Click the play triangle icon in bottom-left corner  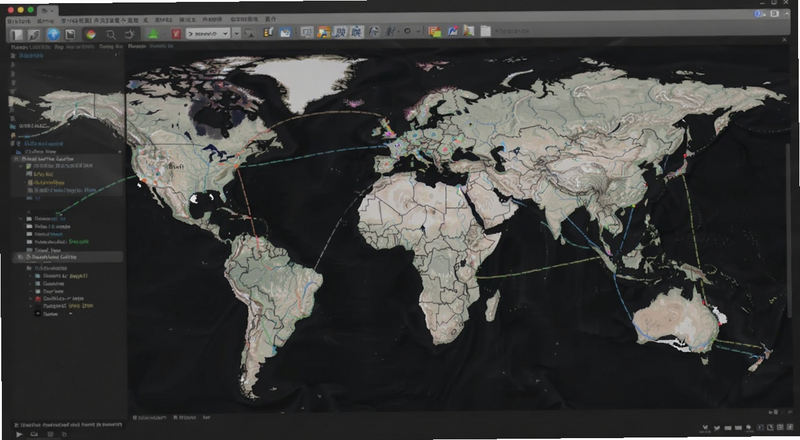point(19,434)
